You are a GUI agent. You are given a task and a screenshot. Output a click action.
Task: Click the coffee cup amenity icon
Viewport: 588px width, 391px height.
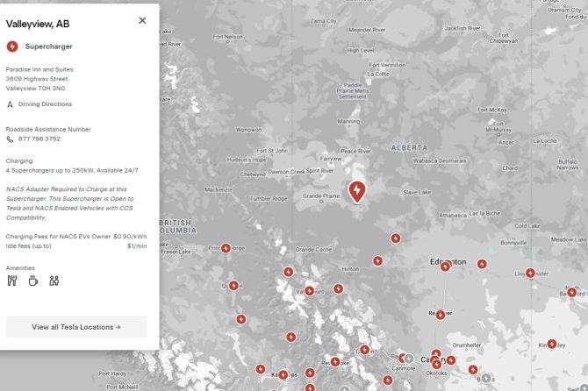click(x=32, y=281)
